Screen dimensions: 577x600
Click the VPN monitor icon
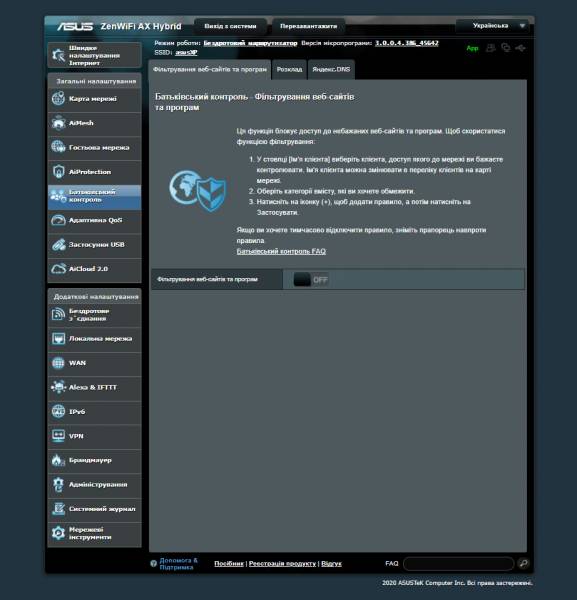59,436
